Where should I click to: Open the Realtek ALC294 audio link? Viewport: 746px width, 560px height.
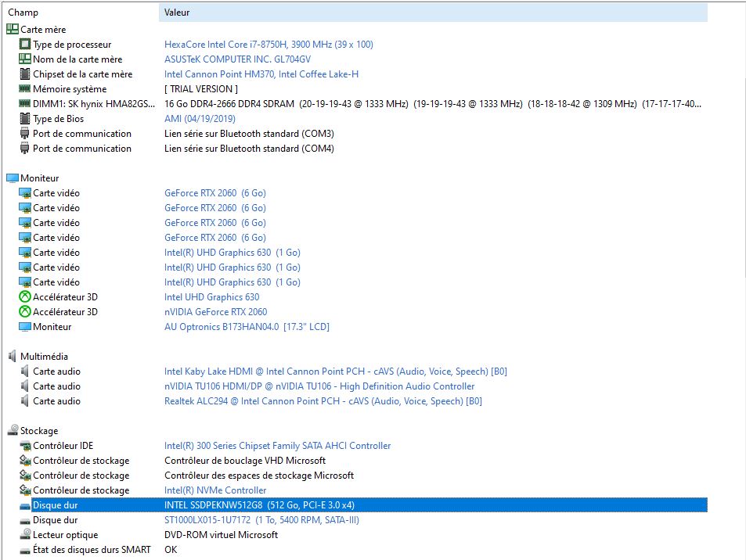[x=323, y=400]
